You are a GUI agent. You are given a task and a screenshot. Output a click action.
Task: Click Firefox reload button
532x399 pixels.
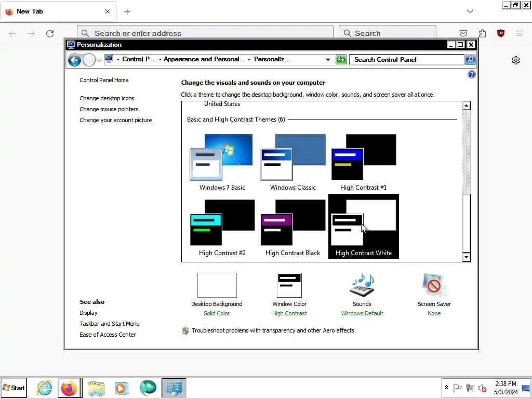click(50, 33)
